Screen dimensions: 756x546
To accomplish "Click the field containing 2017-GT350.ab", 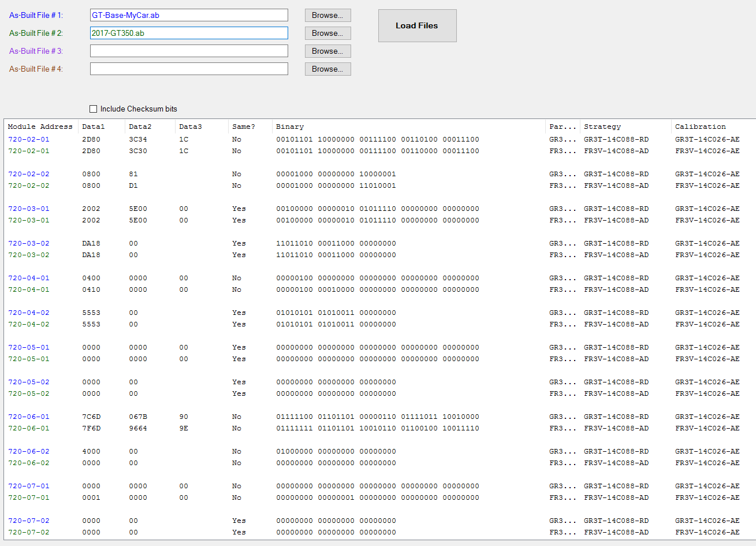I will click(189, 33).
